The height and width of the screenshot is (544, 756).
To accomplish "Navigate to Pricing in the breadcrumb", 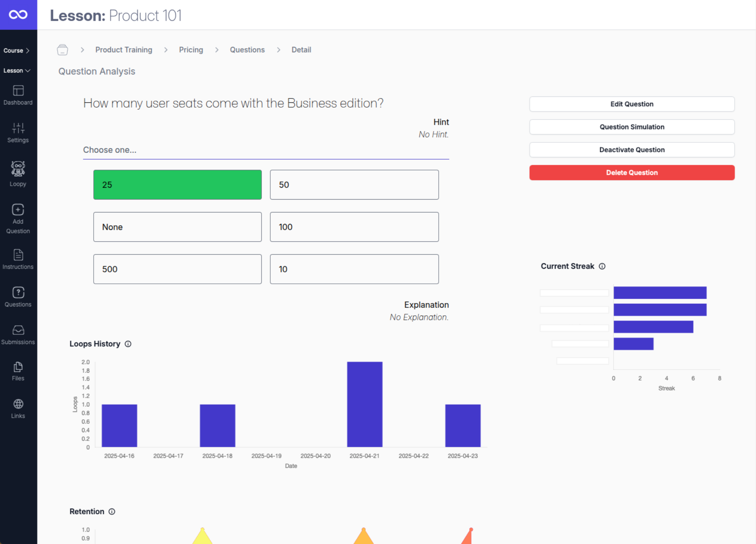I will click(x=191, y=49).
